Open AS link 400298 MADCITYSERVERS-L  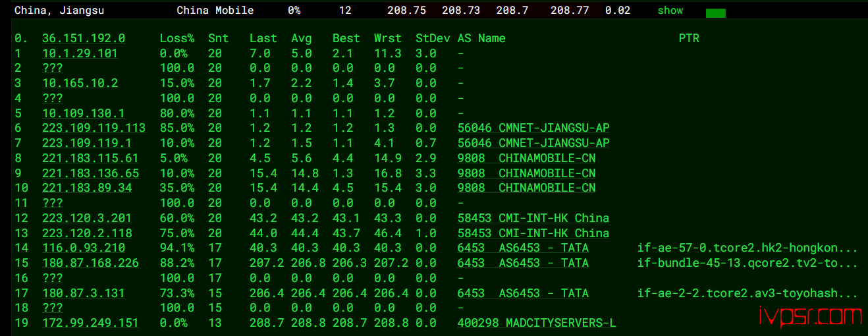point(537,323)
